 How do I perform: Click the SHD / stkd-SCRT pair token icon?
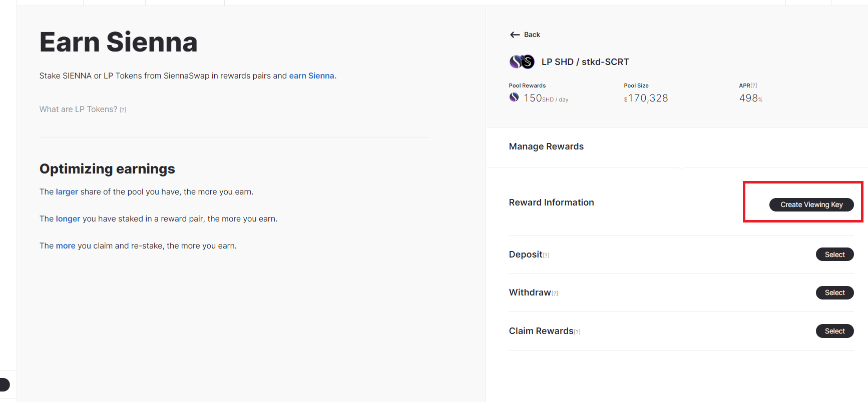point(522,61)
